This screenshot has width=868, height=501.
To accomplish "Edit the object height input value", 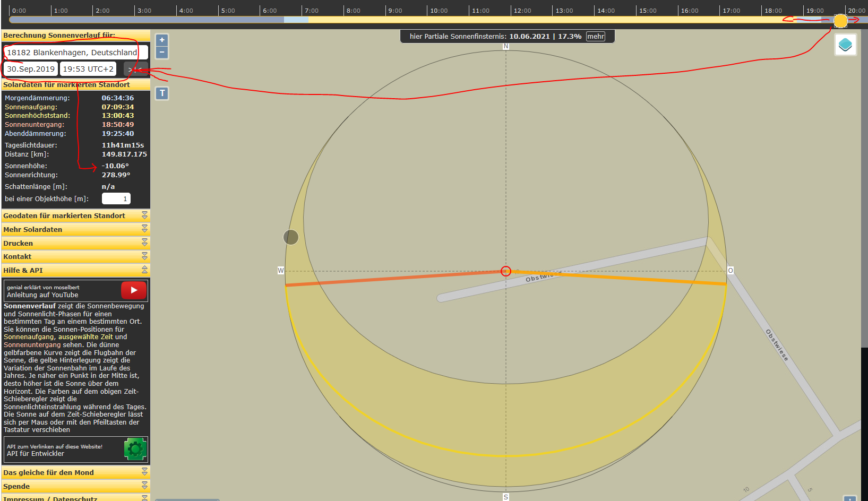I will point(116,198).
